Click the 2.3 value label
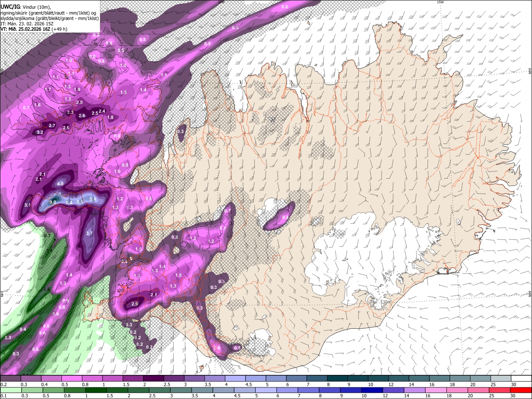532x399 pixels. coord(70,113)
